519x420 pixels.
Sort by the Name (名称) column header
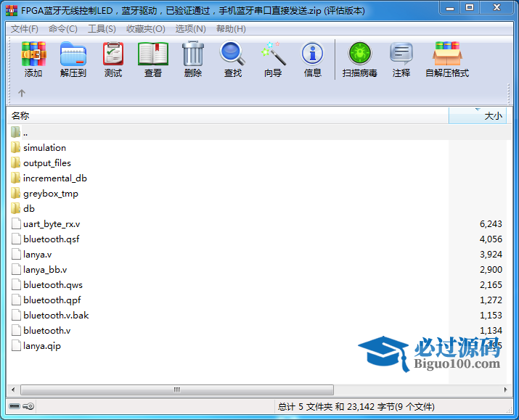pyautogui.click(x=228, y=116)
